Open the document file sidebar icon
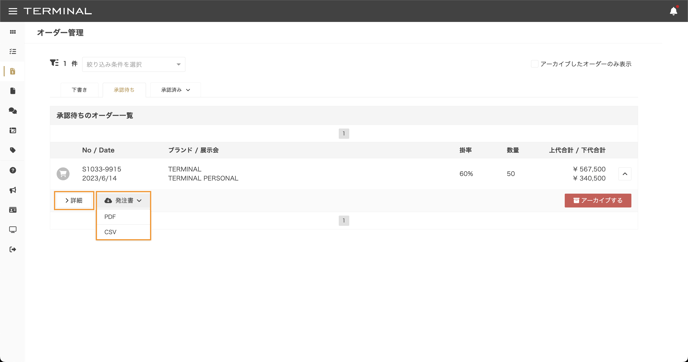This screenshot has height=362, width=688. pos(13,91)
